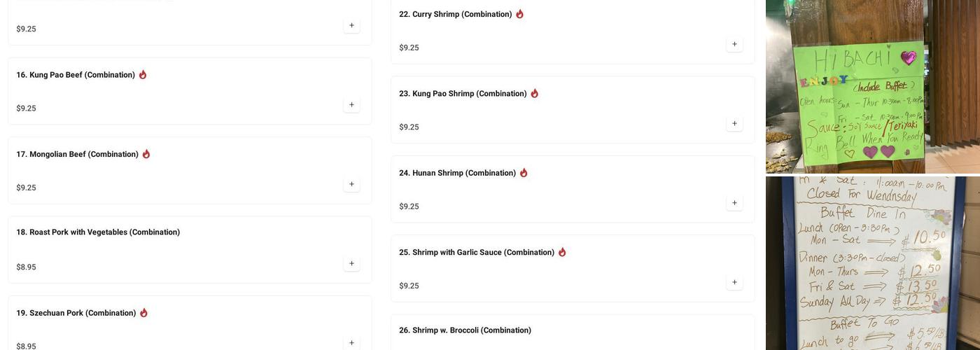Screen dimensions: 980x350
Task: View 23. Kung Pao Shrimp item details
Action: point(463,94)
